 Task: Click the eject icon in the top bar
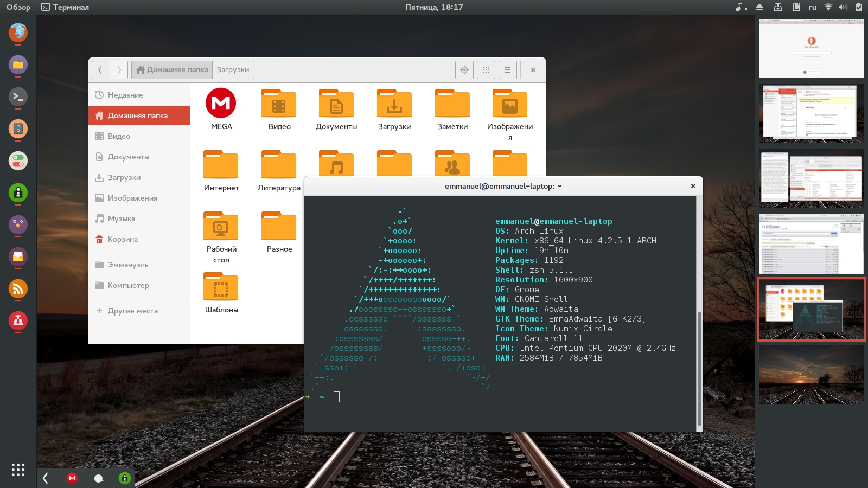pyautogui.click(x=759, y=7)
